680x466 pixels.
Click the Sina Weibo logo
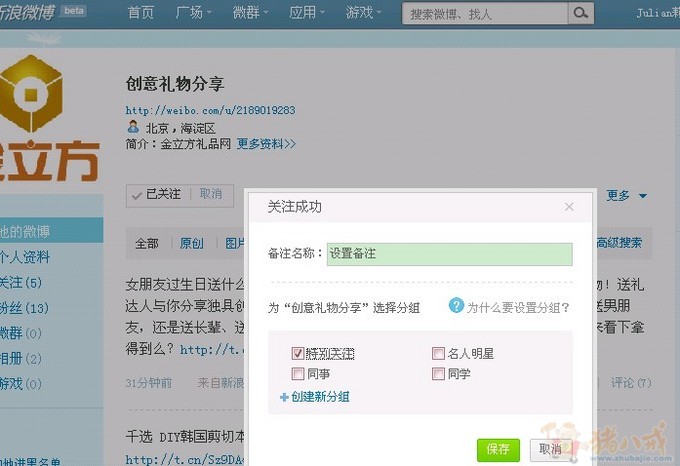click(x=28, y=12)
